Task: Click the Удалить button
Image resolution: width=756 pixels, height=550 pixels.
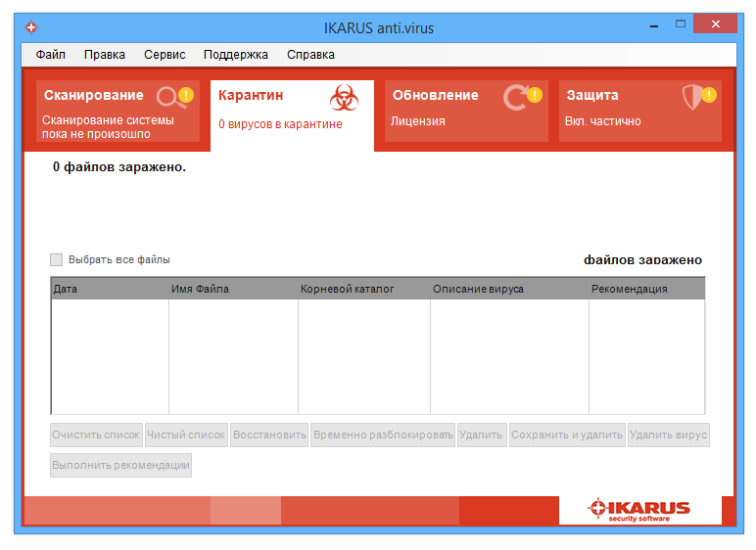Action: tap(482, 435)
